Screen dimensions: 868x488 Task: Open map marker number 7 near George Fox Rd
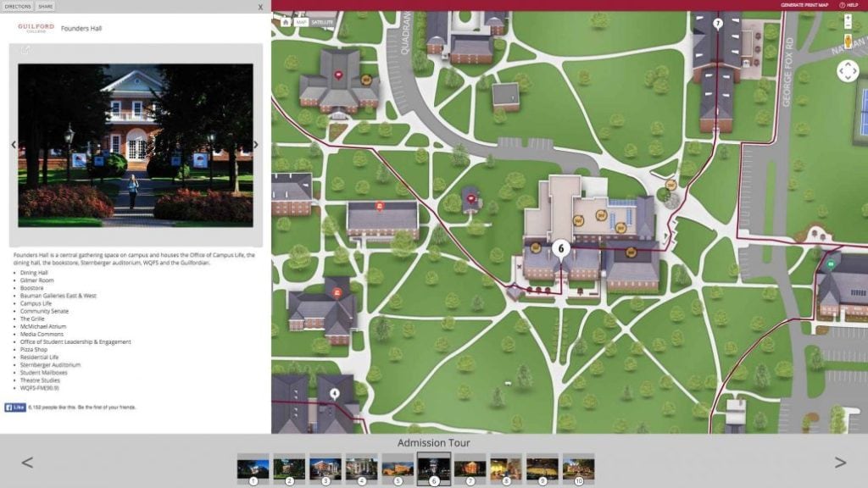click(719, 23)
